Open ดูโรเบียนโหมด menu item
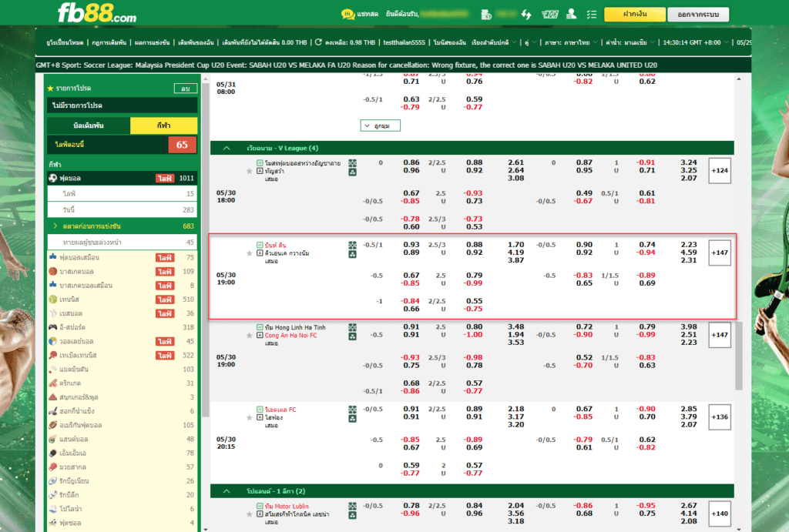Viewport: 789px width, 532px height. coord(65,43)
